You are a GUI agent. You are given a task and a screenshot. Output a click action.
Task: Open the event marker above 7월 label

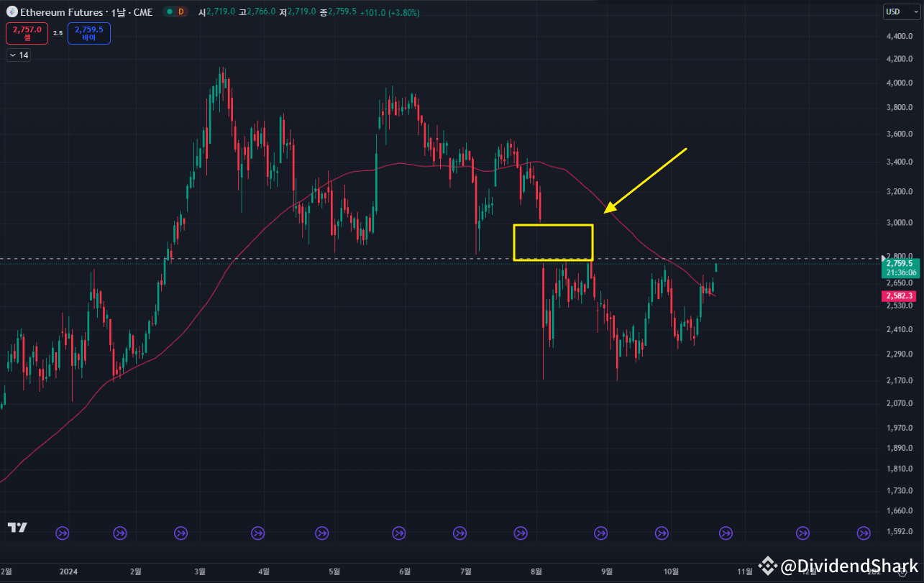pyautogui.click(x=460, y=533)
